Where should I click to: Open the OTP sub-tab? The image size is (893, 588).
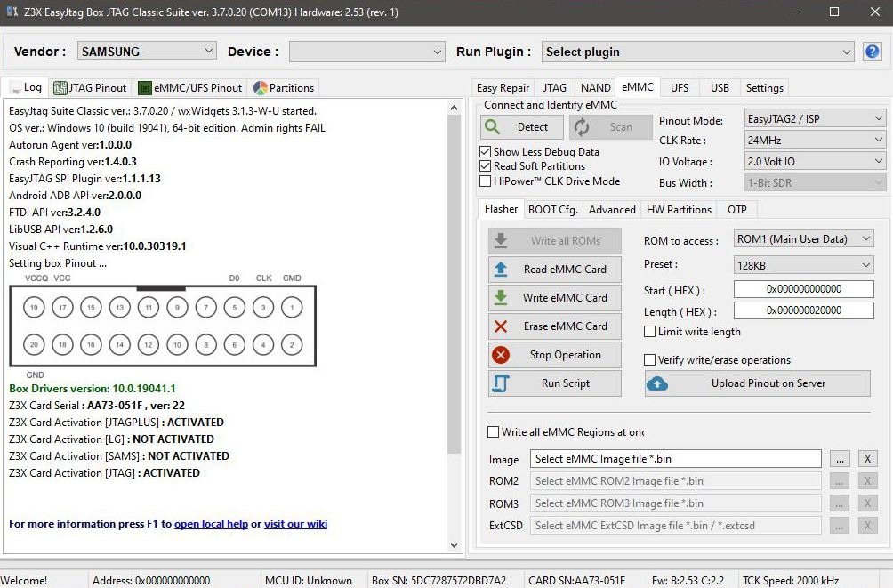pyautogui.click(x=737, y=210)
